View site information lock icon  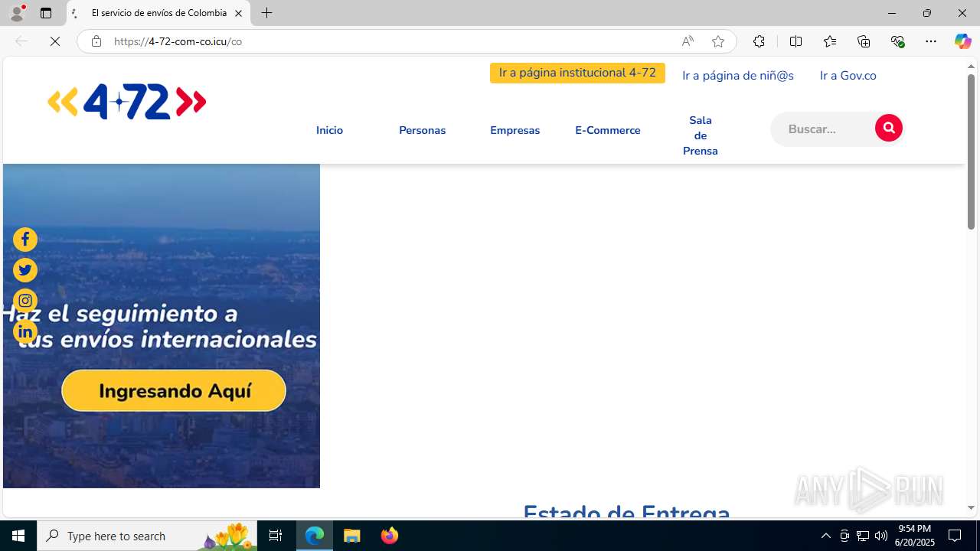pos(96,41)
